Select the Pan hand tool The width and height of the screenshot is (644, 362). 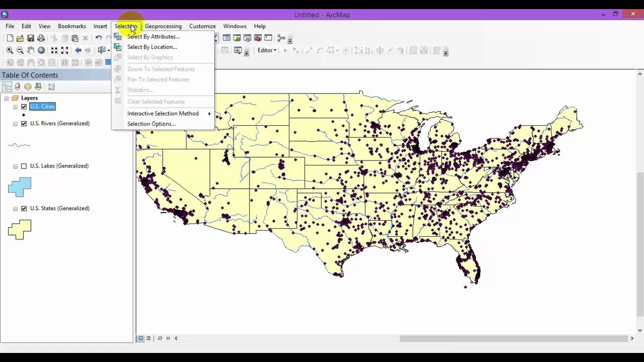31,50
